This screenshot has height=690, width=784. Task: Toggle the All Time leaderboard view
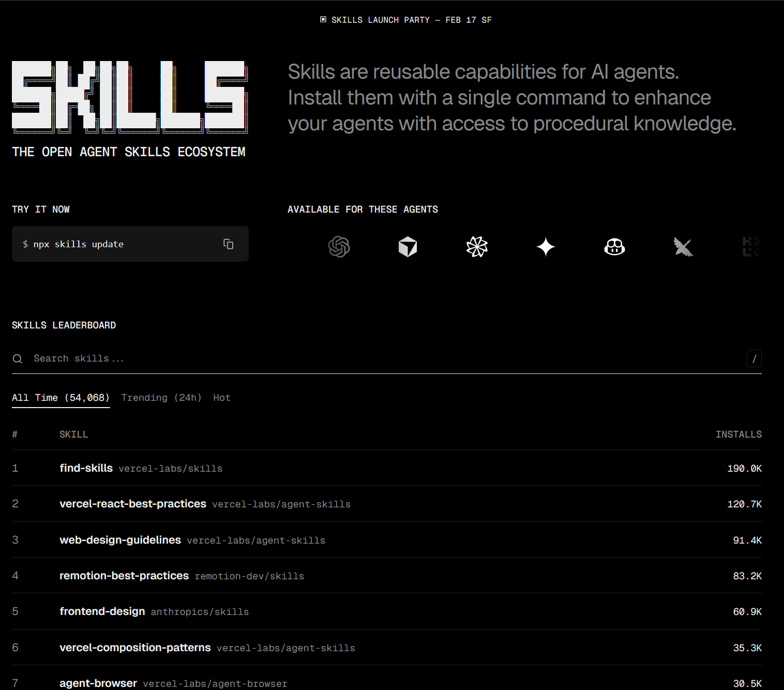(61, 397)
